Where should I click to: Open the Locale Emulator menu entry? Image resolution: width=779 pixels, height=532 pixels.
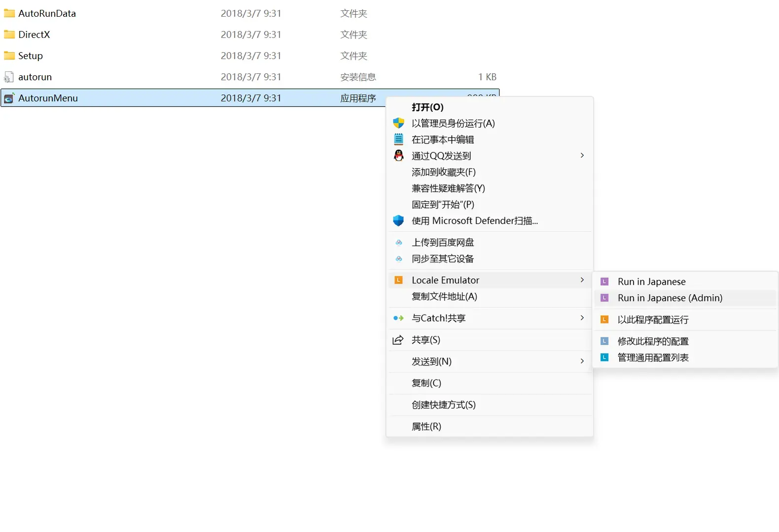coord(490,280)
